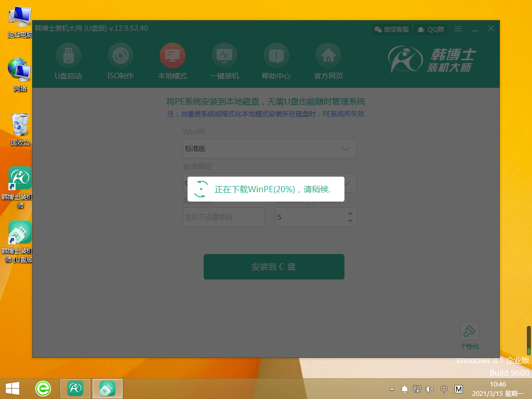The width and height of the screenshot is (532, 399).
Task: Click the password field 空则不设置密码
Action: coord(224,217)
